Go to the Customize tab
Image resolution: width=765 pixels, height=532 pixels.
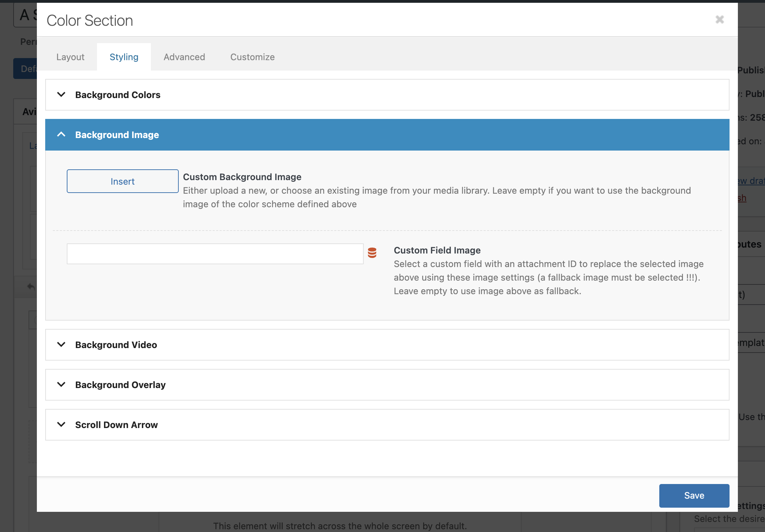click(252, 57)
